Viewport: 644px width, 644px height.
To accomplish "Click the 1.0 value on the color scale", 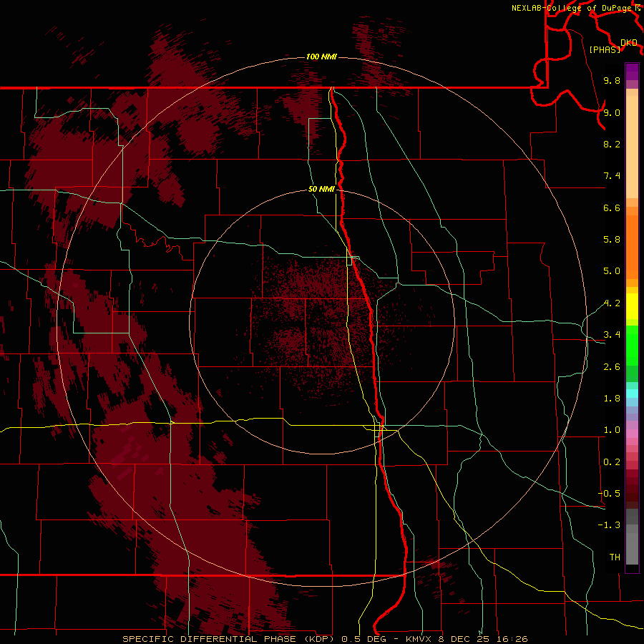I will point(612,430).
